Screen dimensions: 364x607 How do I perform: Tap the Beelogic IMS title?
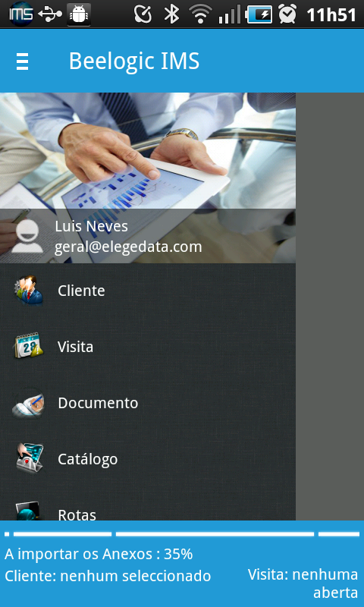[134, 61]
